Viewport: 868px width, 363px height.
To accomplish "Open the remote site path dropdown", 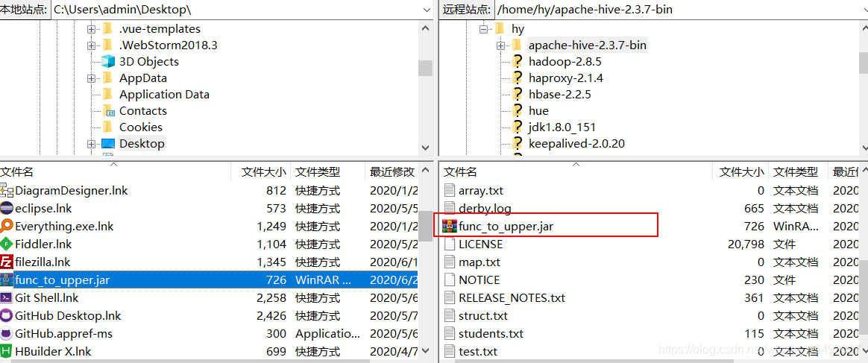I will [864, 10].
